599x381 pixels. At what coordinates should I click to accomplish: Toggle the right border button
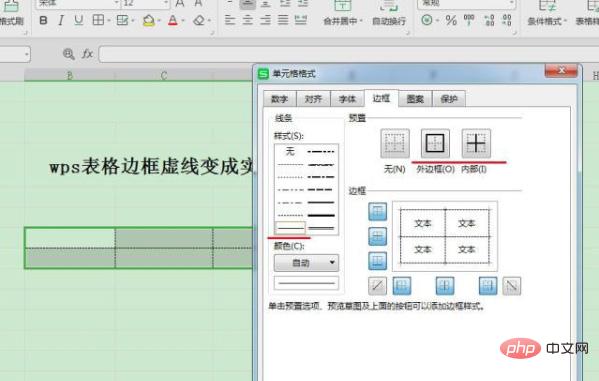coord(488,285)
